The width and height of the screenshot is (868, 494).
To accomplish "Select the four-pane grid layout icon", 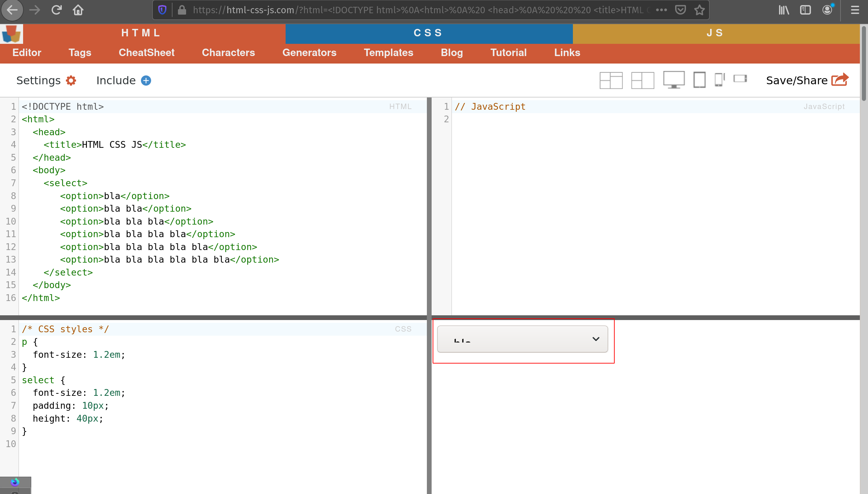I will coord(611,81).
